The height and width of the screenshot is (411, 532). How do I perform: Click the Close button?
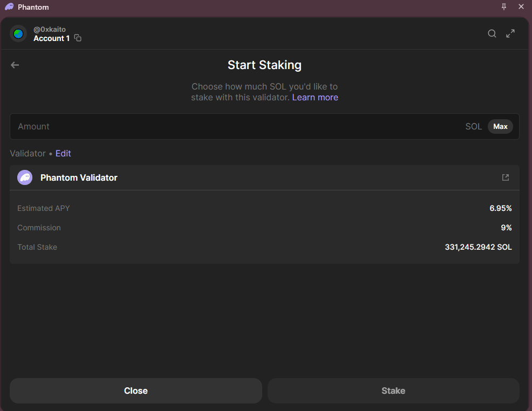point(136,391)
